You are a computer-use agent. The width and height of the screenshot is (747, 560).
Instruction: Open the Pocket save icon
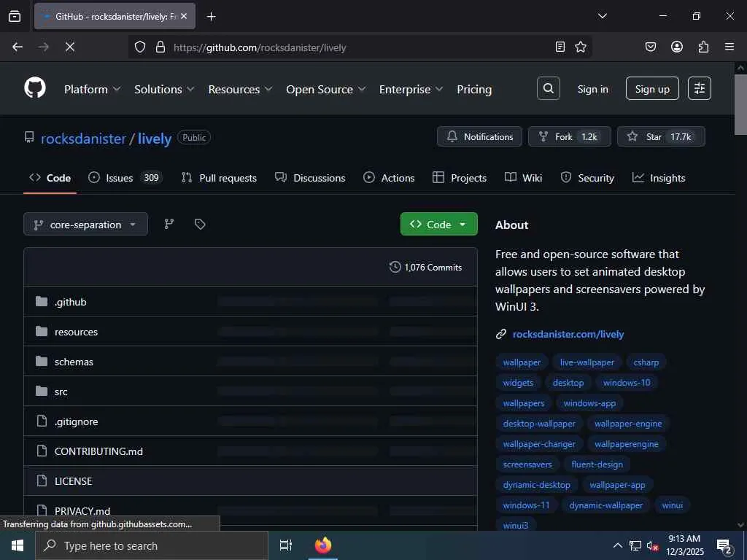651,47
